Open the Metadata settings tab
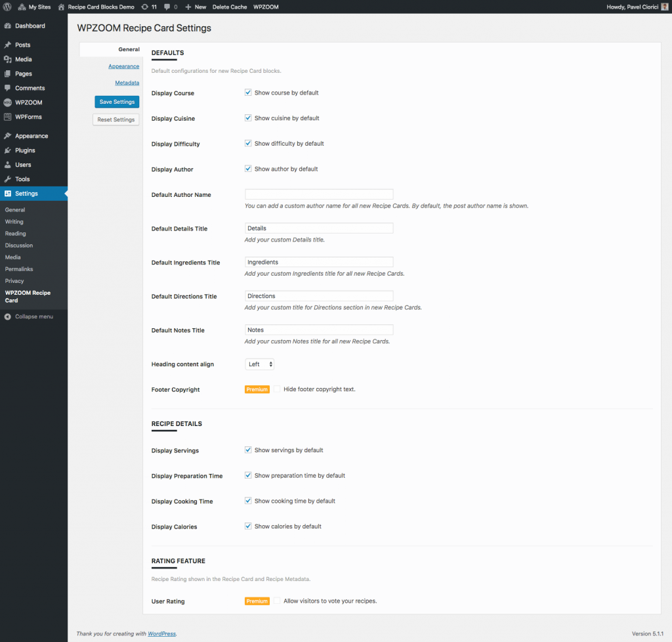Screen dimensions: 672x642 [x=127, y=82]
